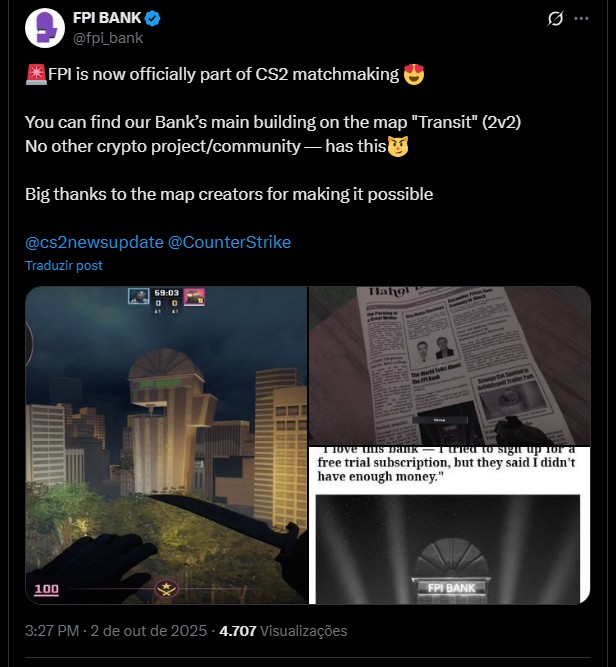Click the 4.707 Visualizações count
616x667 pixels.
[x=283, y=630]
